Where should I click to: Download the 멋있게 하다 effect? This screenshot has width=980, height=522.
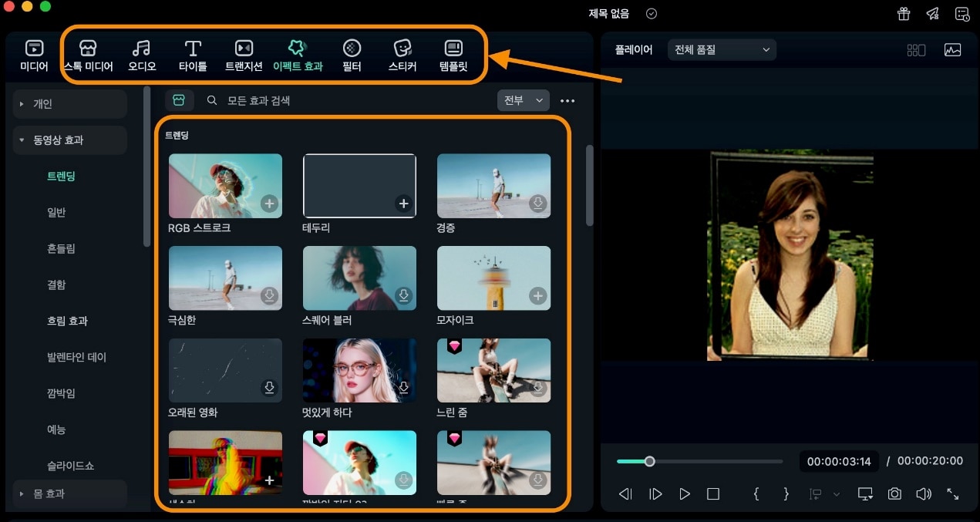click(x=403, y=388)
